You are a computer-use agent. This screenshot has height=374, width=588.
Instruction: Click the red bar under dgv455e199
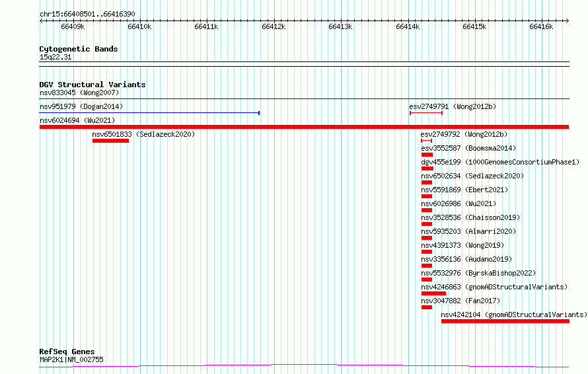pyautogui.click(x=427, y=168)
